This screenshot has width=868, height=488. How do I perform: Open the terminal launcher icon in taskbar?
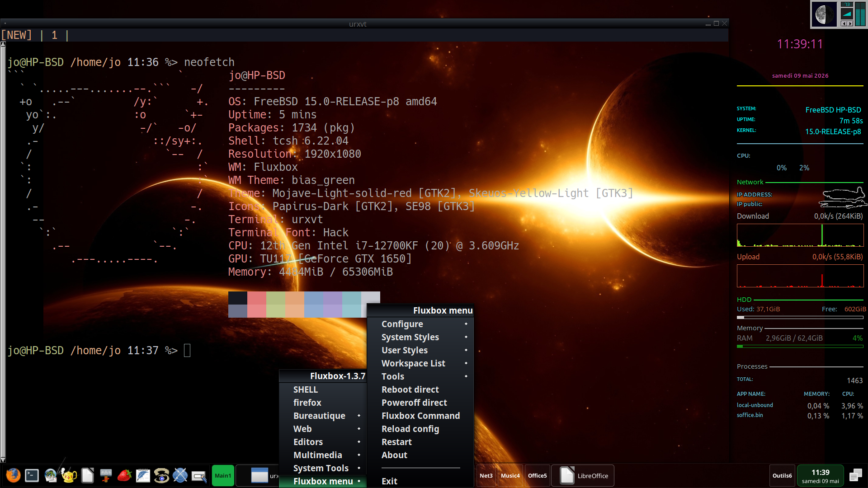32,475
